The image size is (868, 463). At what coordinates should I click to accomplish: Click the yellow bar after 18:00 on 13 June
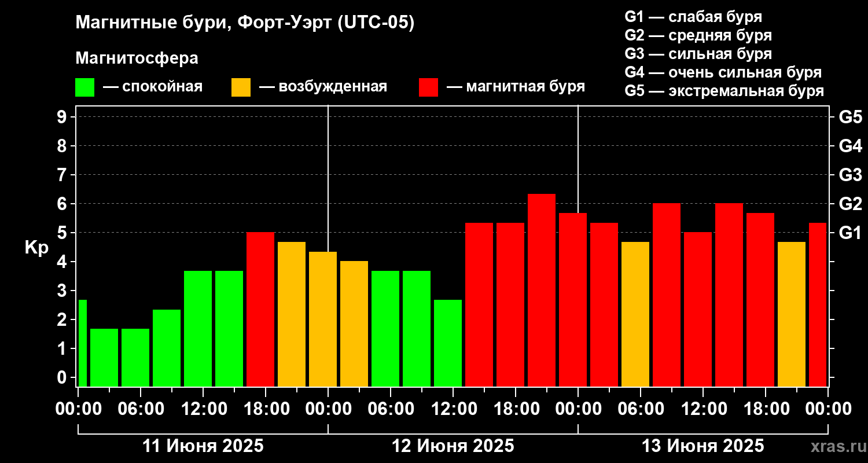coord(792,314)
